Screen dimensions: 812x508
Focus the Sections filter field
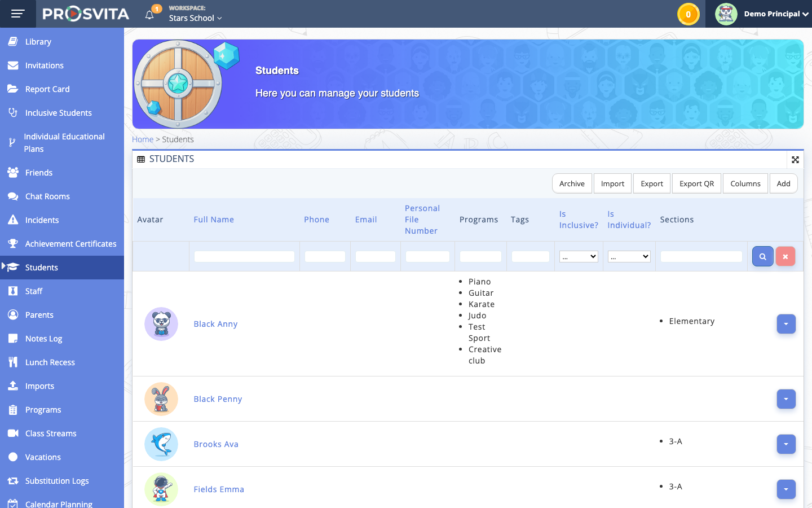[701, 257]
